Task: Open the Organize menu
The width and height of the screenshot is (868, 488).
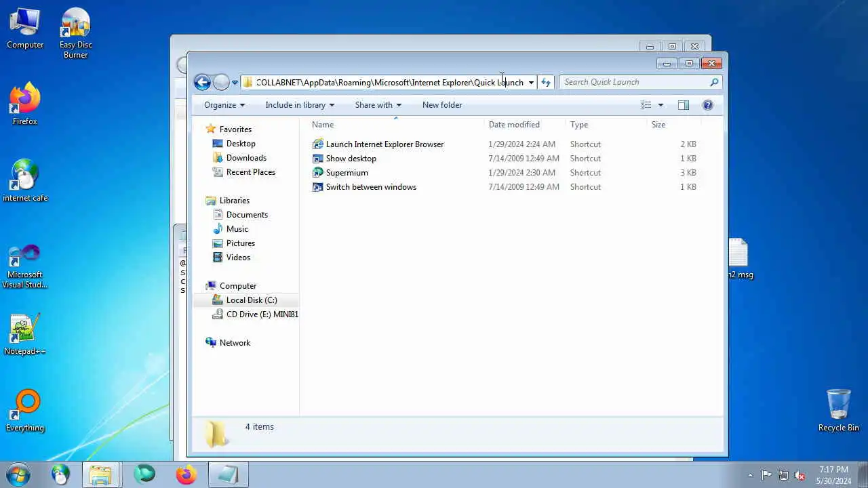Action: pyautogui.click(x=224, y=105)
